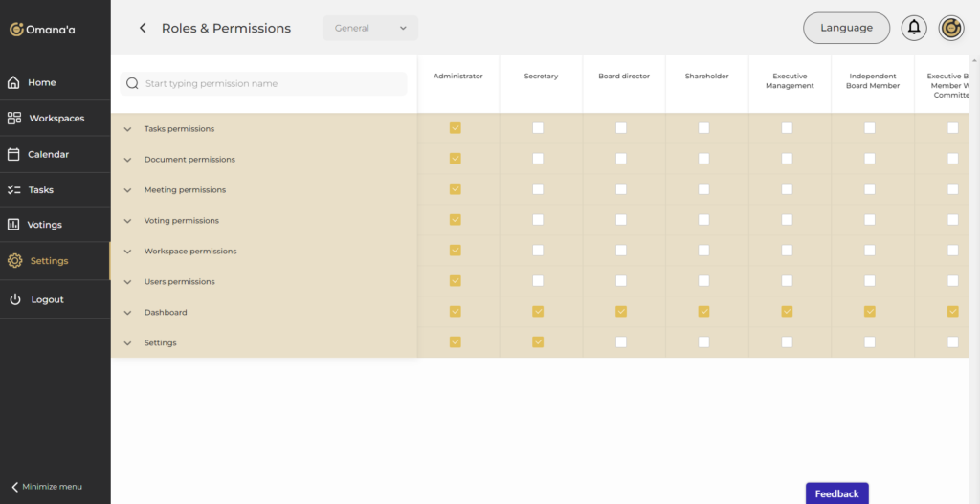Open the General dropdown
This screenshot has width=980, height=504.
370,28
